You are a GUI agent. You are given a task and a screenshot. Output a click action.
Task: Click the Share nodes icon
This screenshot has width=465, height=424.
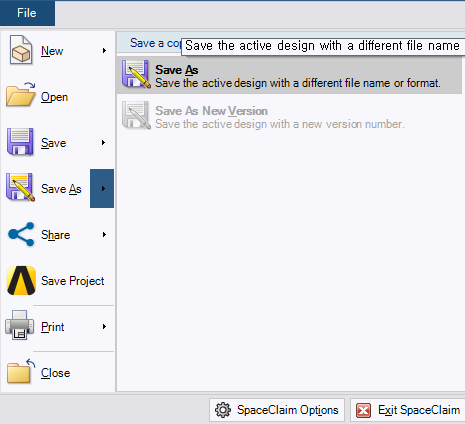21,234
